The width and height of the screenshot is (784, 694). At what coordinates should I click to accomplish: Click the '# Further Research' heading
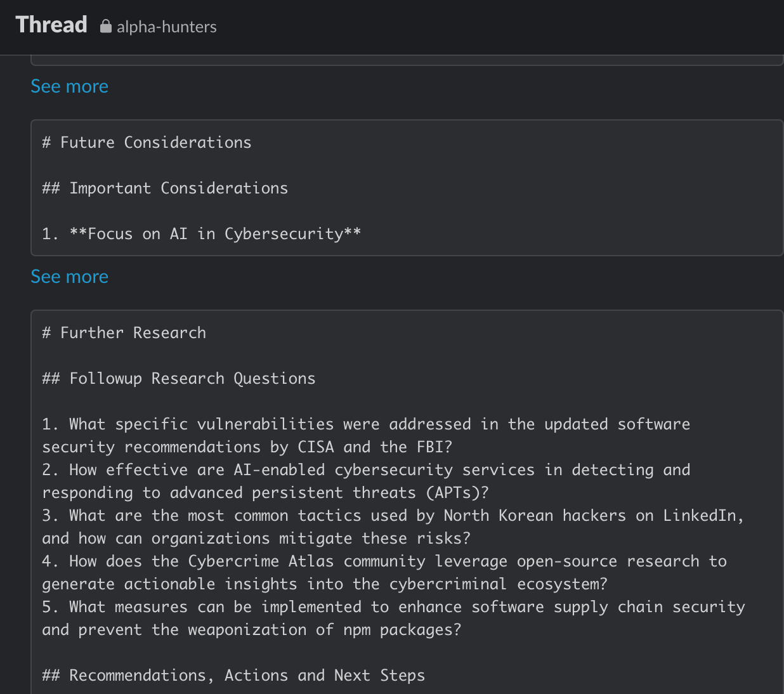tap(124, 333)
